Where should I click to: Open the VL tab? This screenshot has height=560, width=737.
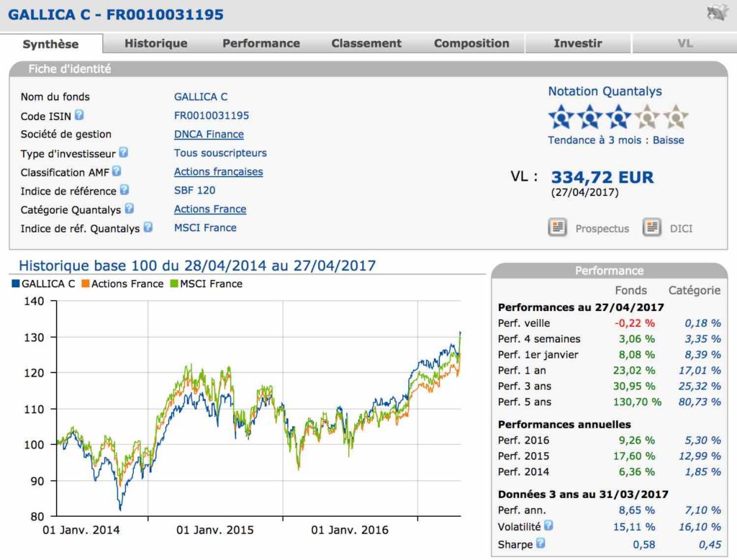click(x=685, y=43)
